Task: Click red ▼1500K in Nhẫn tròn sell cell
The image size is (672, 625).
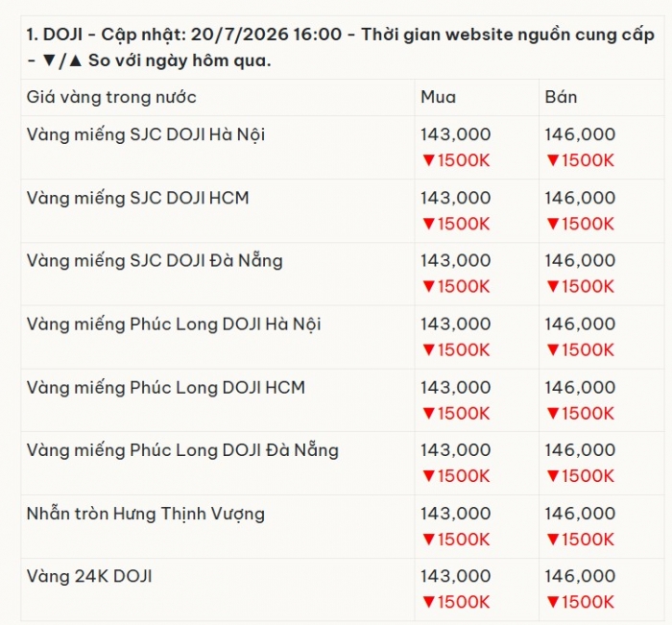Action: [x=580, y=540]
